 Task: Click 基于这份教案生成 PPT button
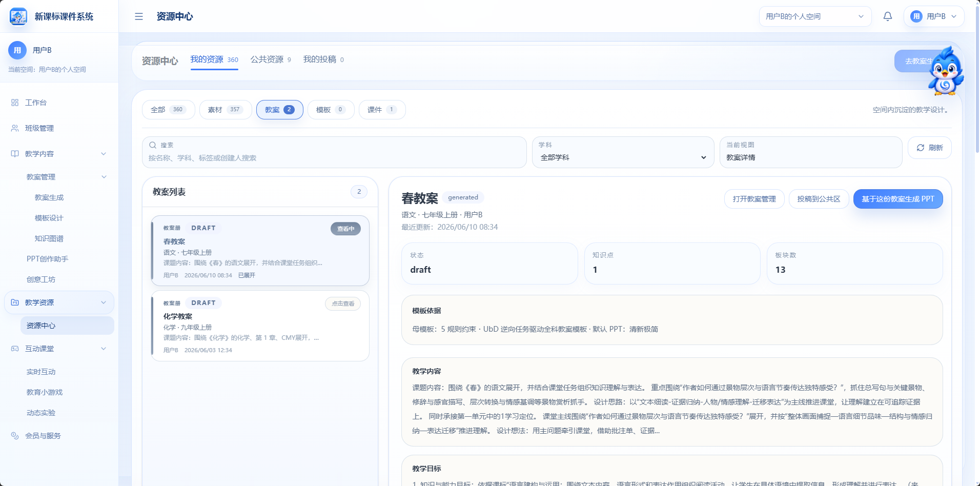pyautogui.click(x=898, y=199)
